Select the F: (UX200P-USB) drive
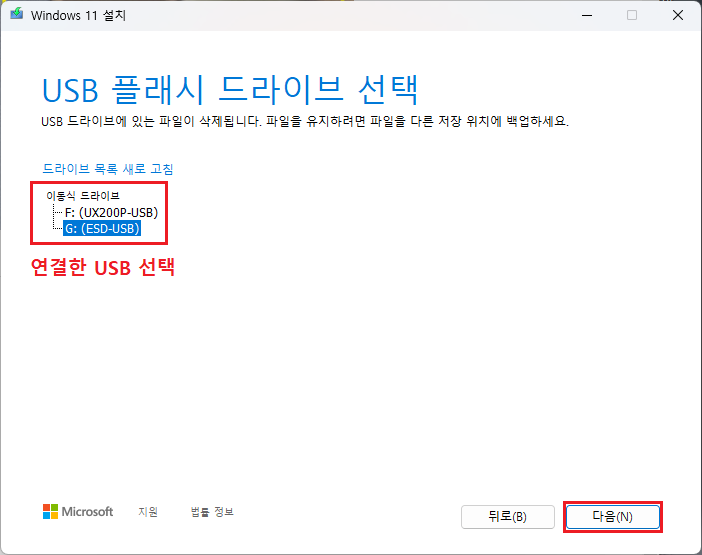702x555 pixels. (111, 212)
